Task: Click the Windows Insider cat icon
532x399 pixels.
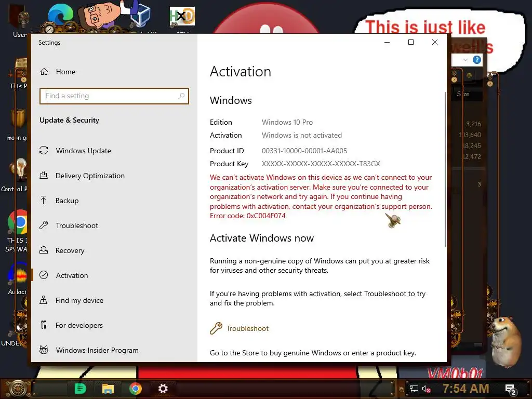Action: [44, 350]
